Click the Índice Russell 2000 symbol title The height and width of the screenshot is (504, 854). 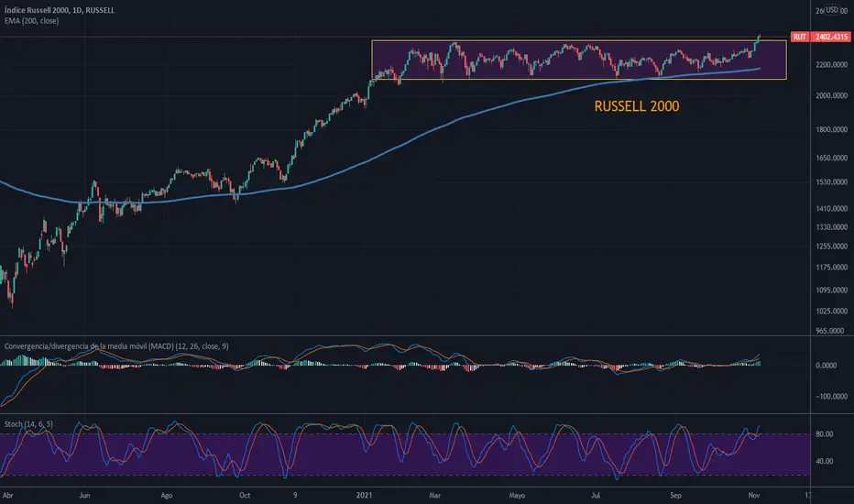click(60, 10)
